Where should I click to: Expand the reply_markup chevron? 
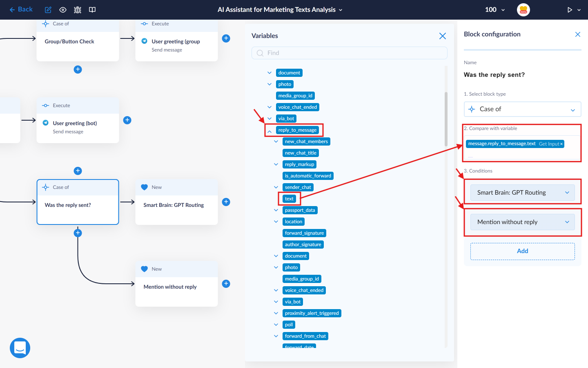[x=276, y=164]
